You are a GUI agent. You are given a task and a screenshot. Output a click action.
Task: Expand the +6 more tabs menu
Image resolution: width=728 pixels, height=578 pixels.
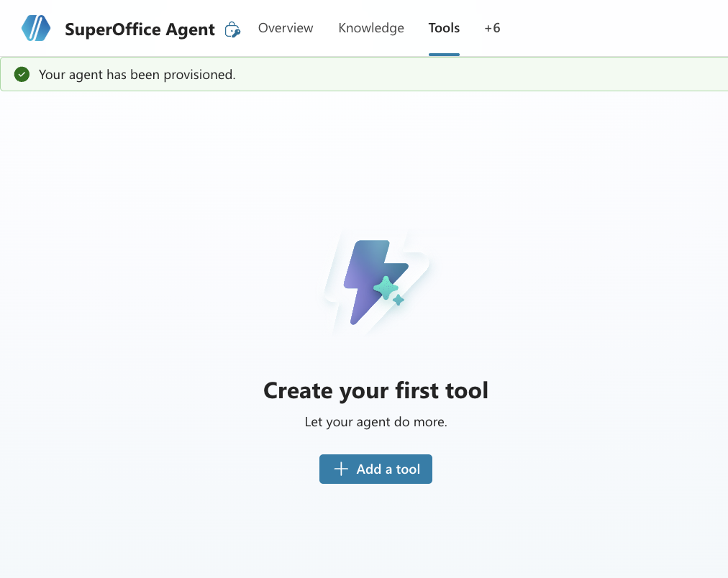pos(492,28)
